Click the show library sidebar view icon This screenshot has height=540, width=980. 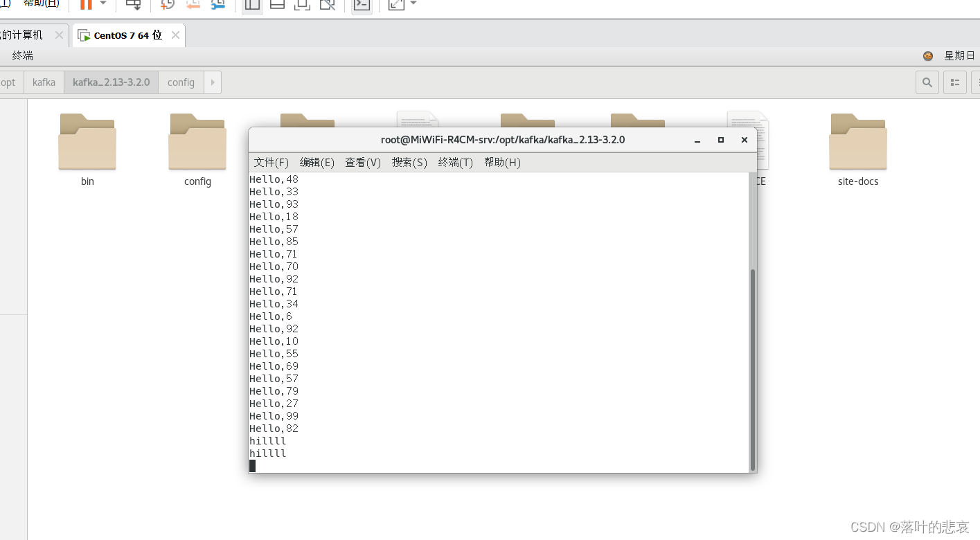pos(252,4)
